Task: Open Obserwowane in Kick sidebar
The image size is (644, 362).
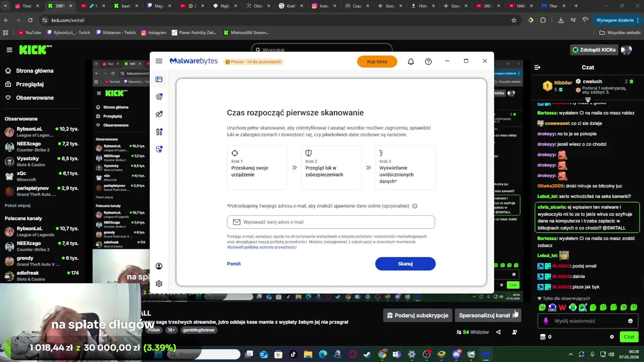Action: point(29,98)
